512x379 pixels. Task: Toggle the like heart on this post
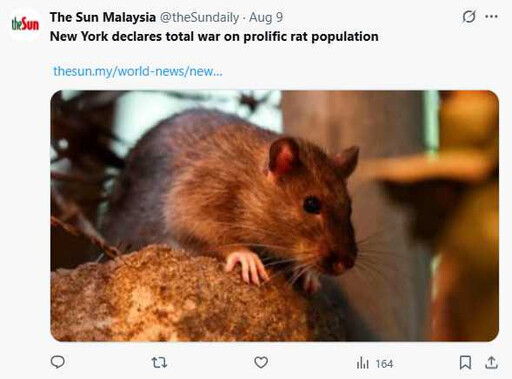tap(261, 362)
